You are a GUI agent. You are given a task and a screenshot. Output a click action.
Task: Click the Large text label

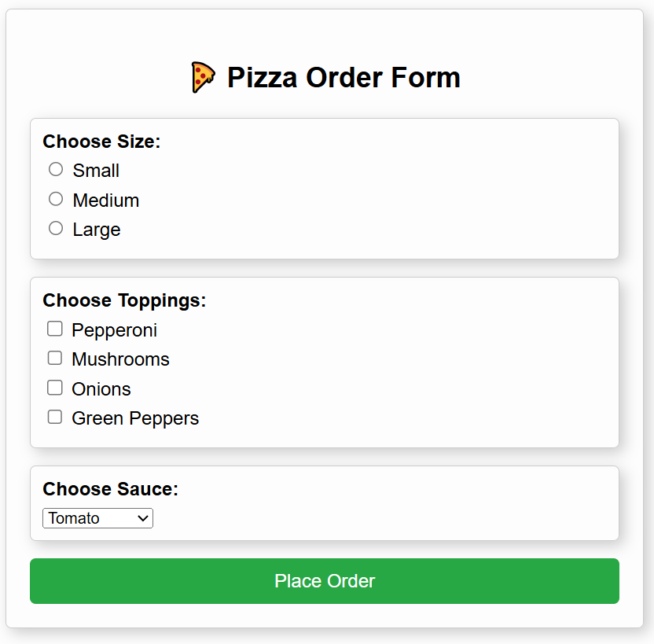96,230
